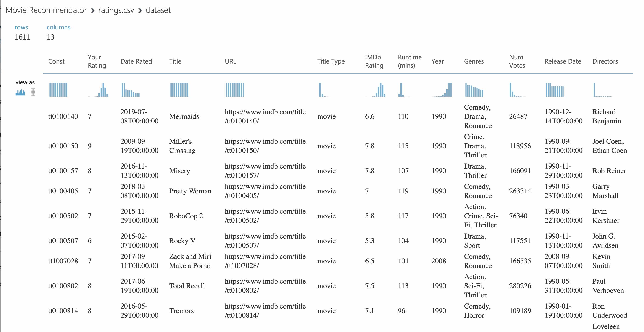
Task: Click the Const cell tt1007028
Action: (63, 261)
